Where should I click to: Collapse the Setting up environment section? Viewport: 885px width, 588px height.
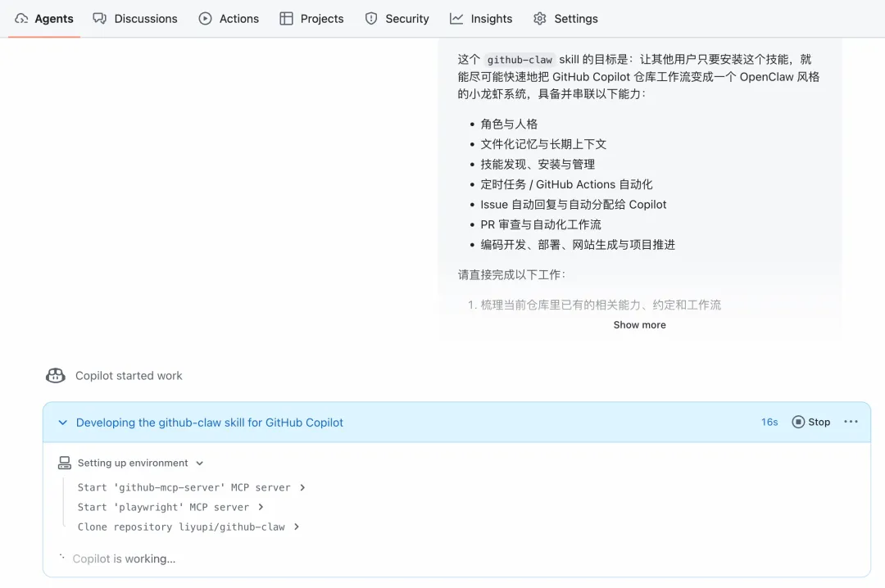[201, 463]
